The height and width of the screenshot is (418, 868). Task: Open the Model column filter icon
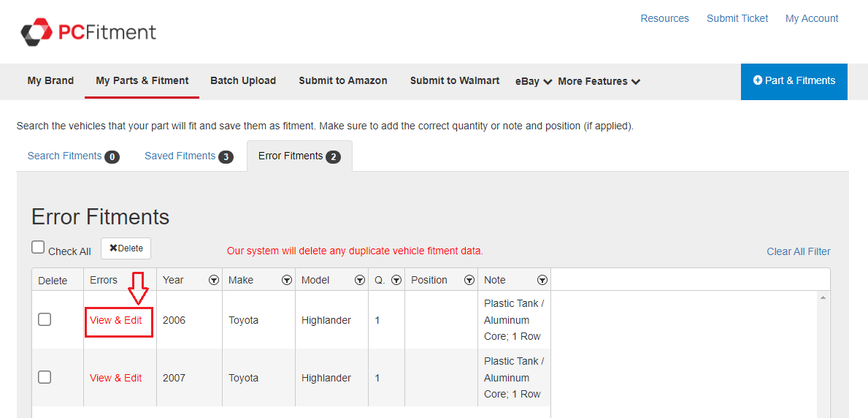point(360,280)
